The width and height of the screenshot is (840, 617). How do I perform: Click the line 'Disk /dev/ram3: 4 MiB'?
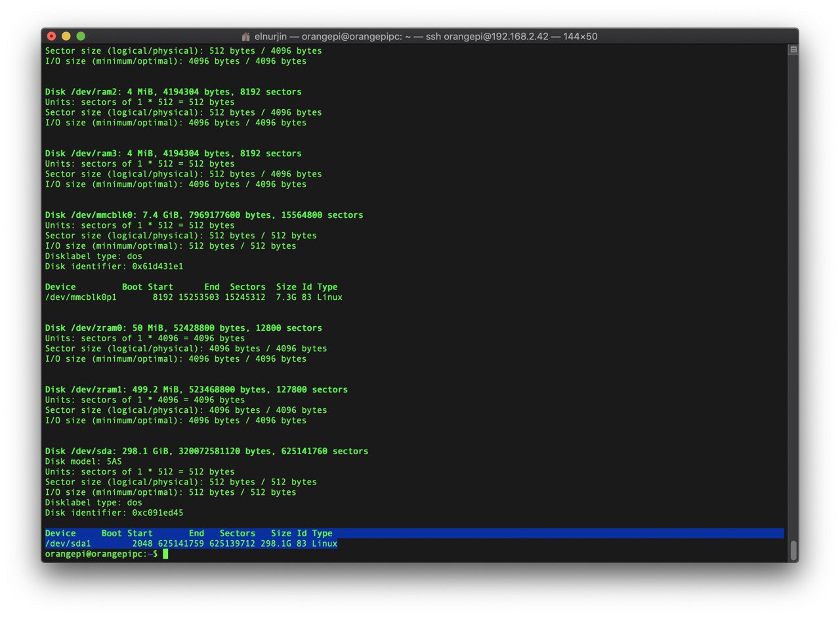[x=173, y=154]
